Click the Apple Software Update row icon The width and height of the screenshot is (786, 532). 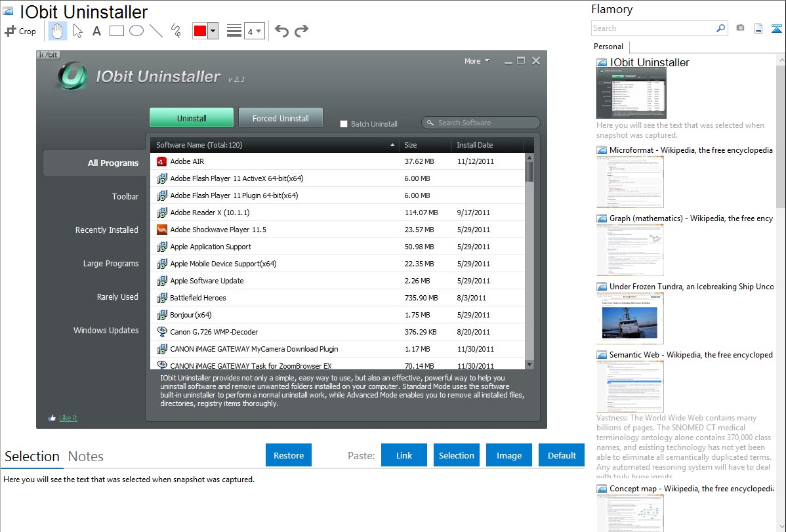(x=161, y=281)
